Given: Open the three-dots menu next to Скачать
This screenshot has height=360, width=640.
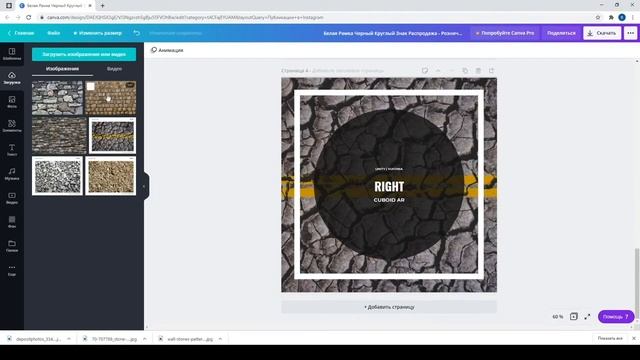Looking at the screenshot, I should pyautogui.click(x=631, y=33).
